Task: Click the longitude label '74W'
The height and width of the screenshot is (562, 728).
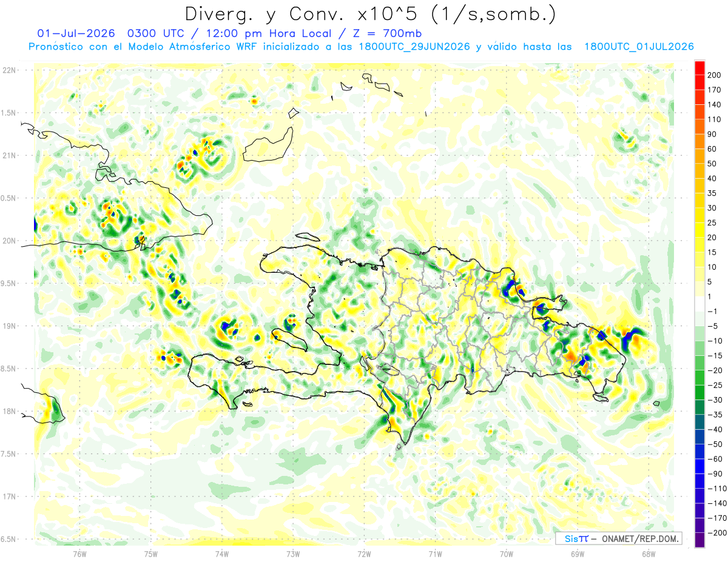Action: (222, 554)
